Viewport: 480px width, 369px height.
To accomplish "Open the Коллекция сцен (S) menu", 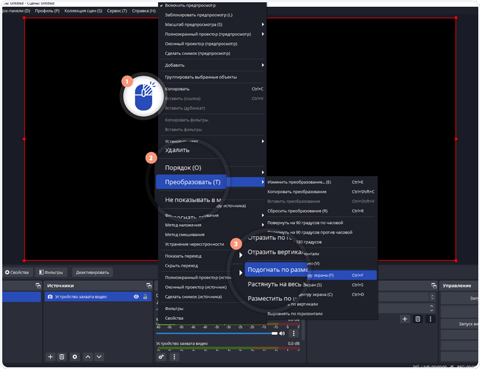I will click(x=83, y=11).
